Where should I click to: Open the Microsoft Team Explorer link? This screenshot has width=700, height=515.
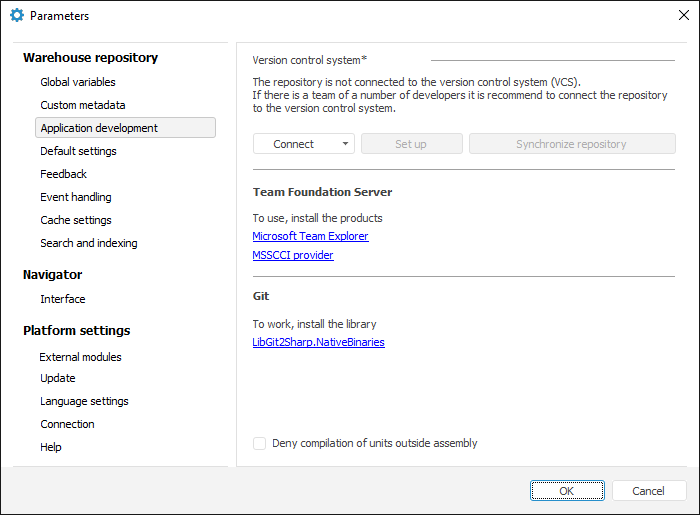point(310,236)
